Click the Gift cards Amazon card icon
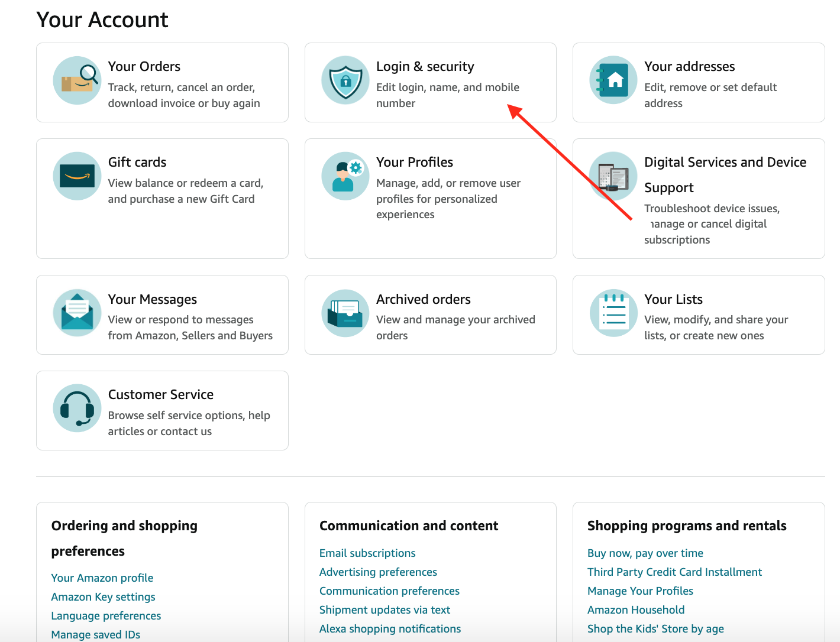The height and width of the screenshot is (642, 840). 77,176
